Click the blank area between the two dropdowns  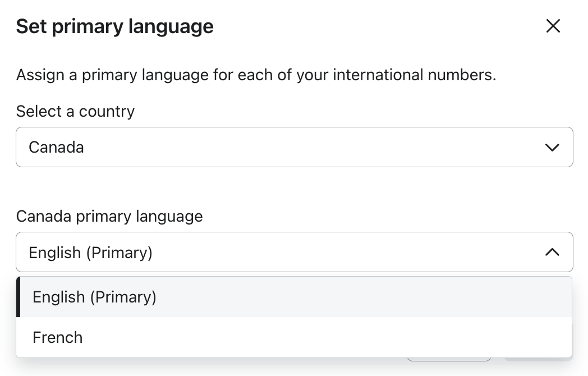pos(294,188)
